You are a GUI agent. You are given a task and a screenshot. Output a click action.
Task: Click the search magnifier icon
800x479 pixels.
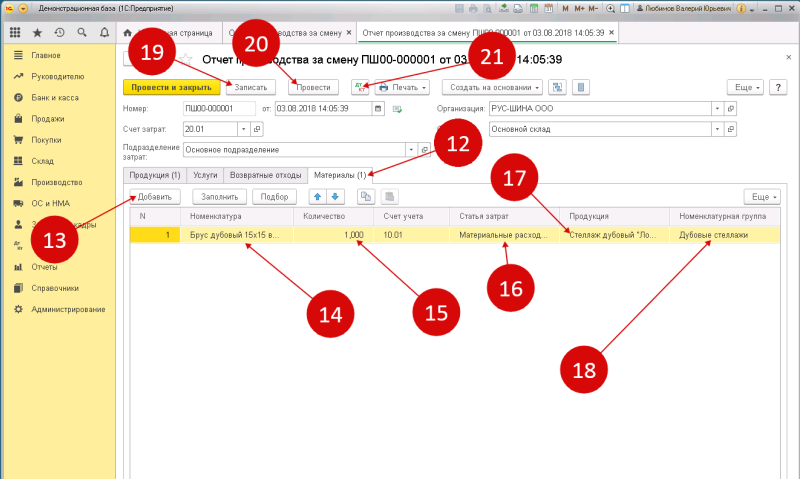(82, 33)
